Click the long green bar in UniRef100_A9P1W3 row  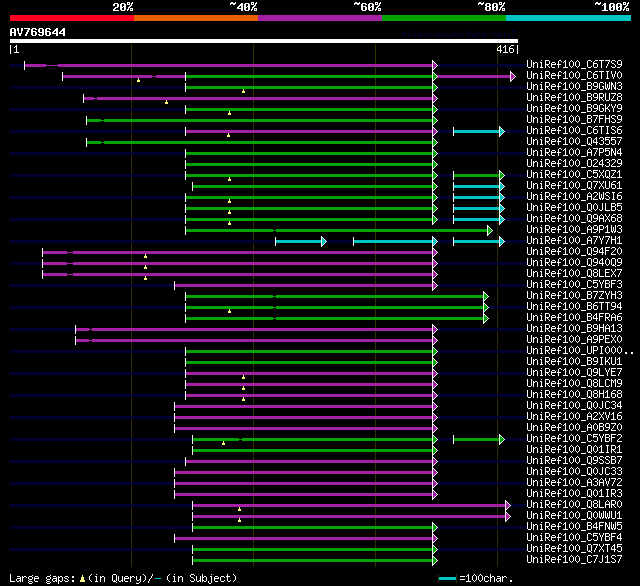[x=339, y=231]
